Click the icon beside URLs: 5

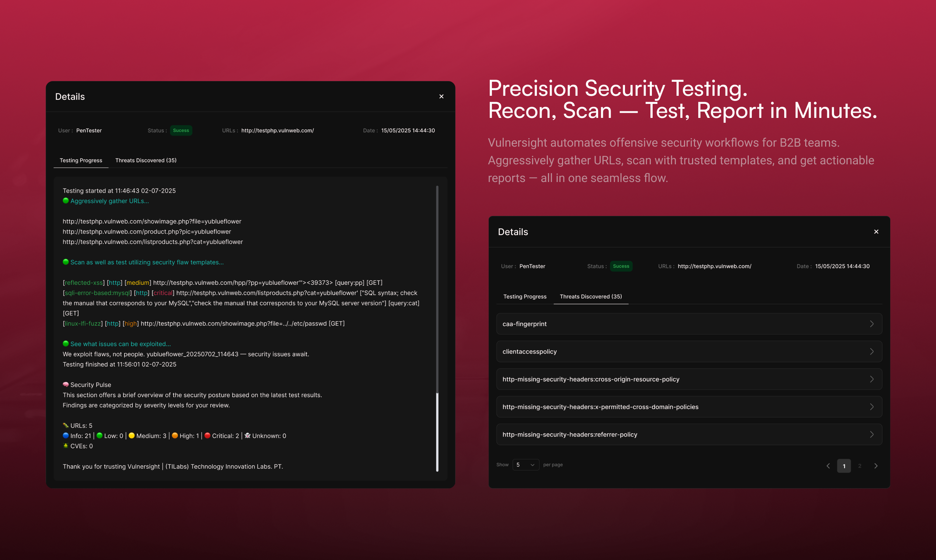[66, 425]
